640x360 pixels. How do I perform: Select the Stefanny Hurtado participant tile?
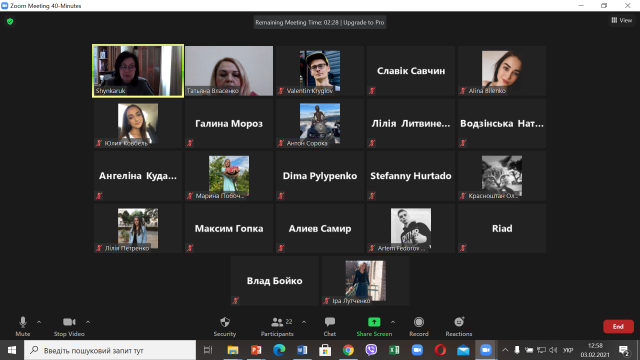tap(411, 176)
